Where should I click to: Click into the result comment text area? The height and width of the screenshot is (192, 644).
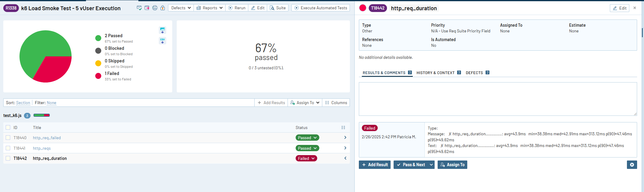(497, 99)
